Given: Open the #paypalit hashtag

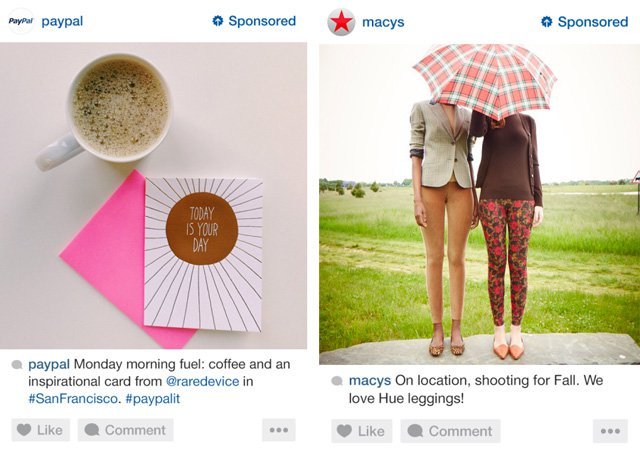Looking at the screenshot, I should (x=153, y=398).
